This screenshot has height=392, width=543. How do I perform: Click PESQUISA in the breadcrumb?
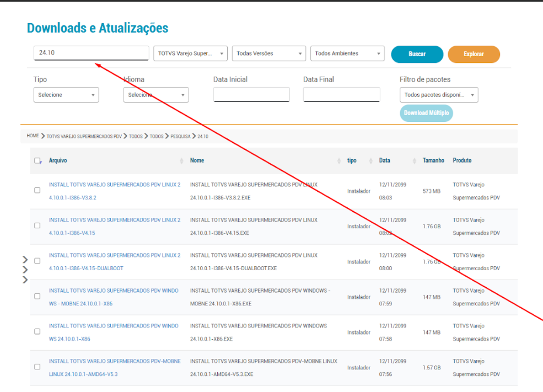(x=180, y=136)
